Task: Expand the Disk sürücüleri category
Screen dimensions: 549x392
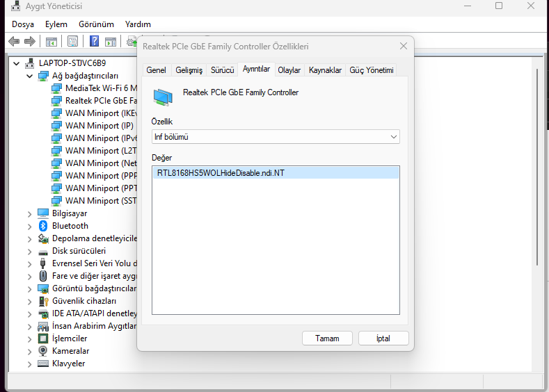Action: pos(29,251)
